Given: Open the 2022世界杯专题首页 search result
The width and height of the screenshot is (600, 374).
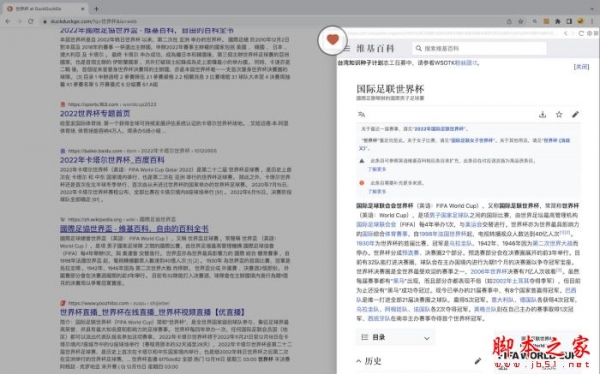Looking at the screenshot, I should click(x=95, y=113).
